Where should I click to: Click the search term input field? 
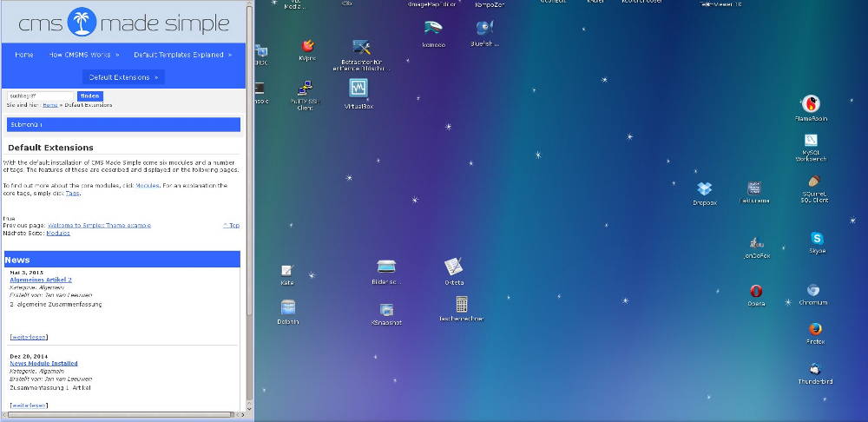click(40, 96)
